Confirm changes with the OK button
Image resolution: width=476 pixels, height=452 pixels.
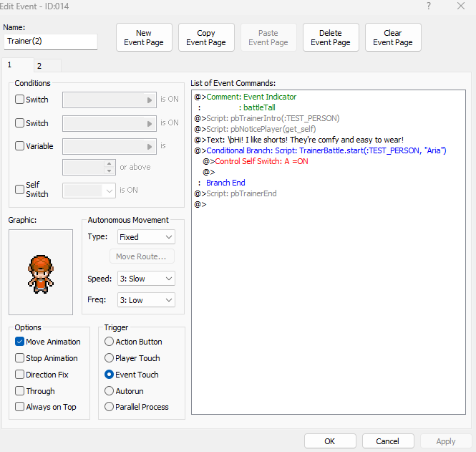[x=330, y=441]
